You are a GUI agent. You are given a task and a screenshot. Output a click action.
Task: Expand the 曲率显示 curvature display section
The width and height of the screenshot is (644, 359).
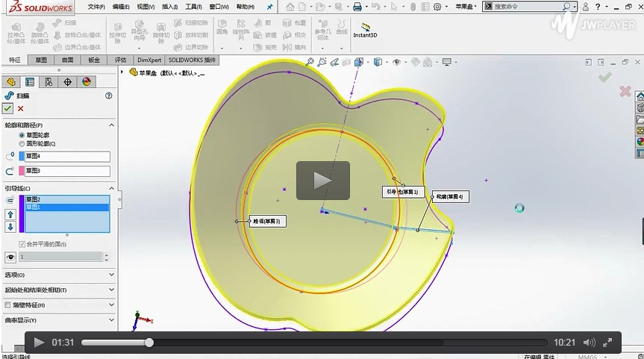coord(60,320)
